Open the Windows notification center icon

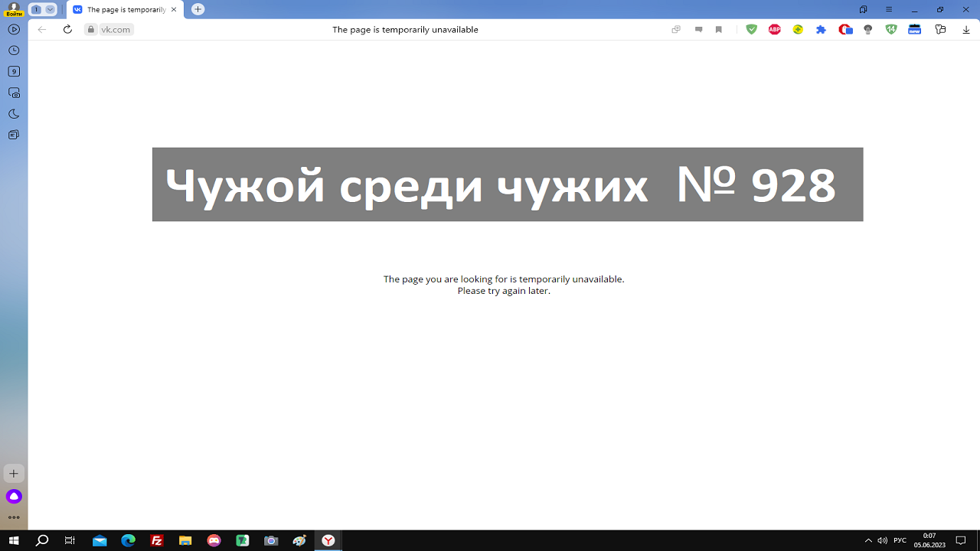pyautogui.click(x=962, y=540)
